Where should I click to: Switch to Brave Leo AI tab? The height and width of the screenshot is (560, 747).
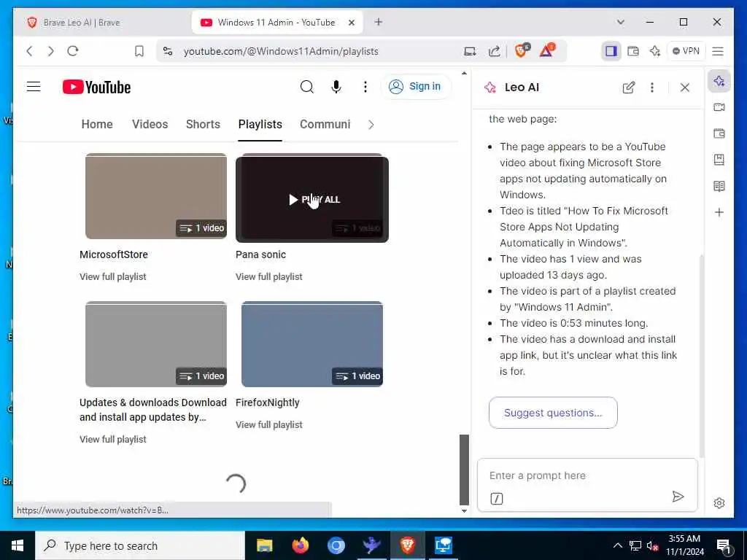click(x=102, y=23)
